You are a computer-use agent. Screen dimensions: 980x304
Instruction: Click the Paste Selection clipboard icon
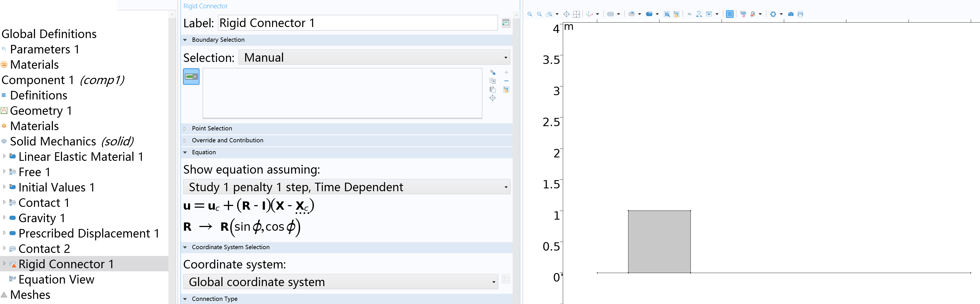click(492, 90)
